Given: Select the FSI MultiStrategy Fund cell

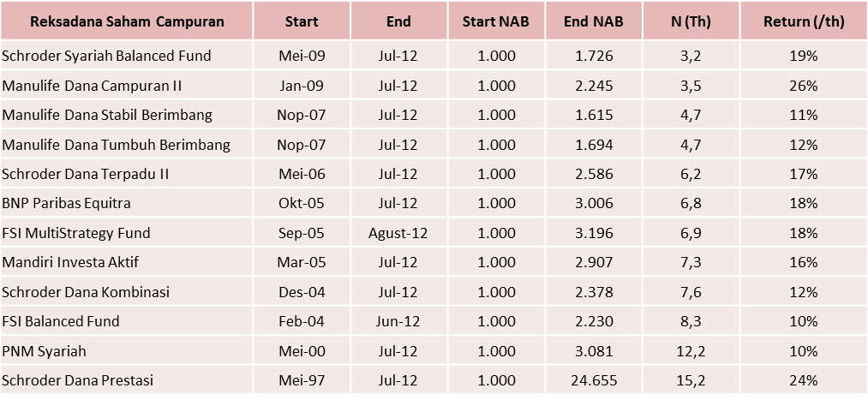Looking at the screenshot, I should 76,233.
